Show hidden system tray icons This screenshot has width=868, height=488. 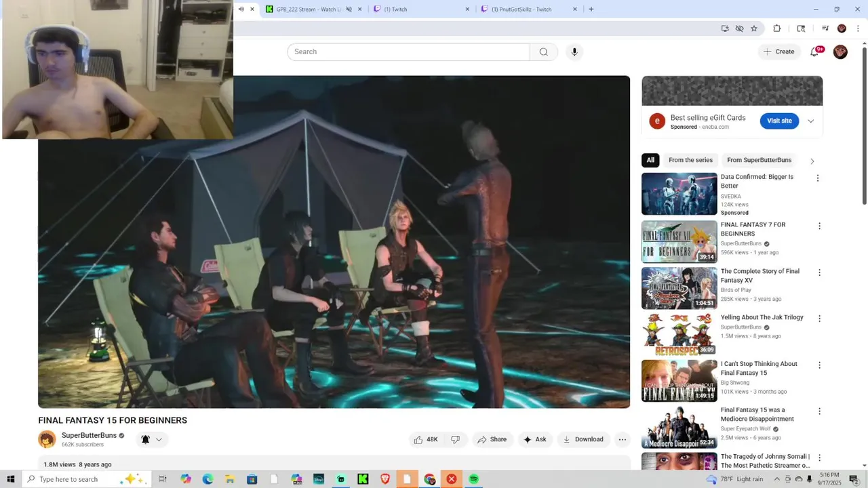778,479
